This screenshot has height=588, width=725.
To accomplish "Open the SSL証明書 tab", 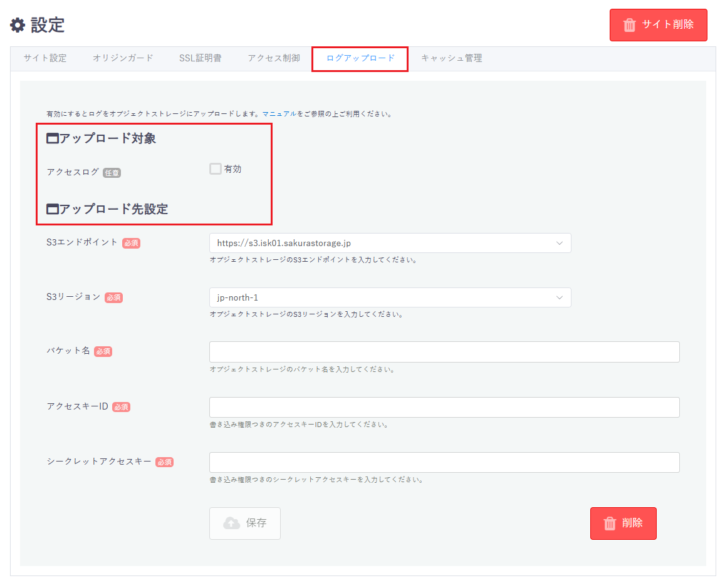I will [200, 58].
